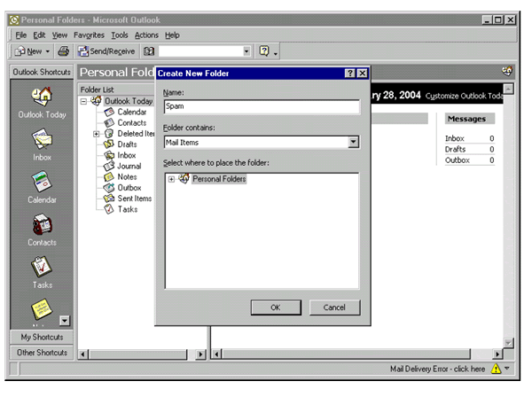Screen dimensions: 532x397
Task: Click Customize Outlook Today link
Action: click(464, 96)
